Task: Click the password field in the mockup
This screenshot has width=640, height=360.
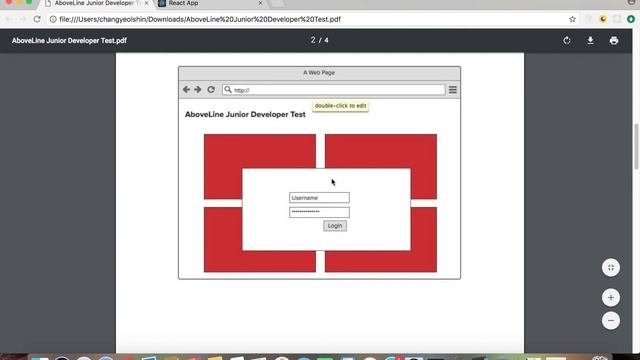Action: tap(319, 212)
